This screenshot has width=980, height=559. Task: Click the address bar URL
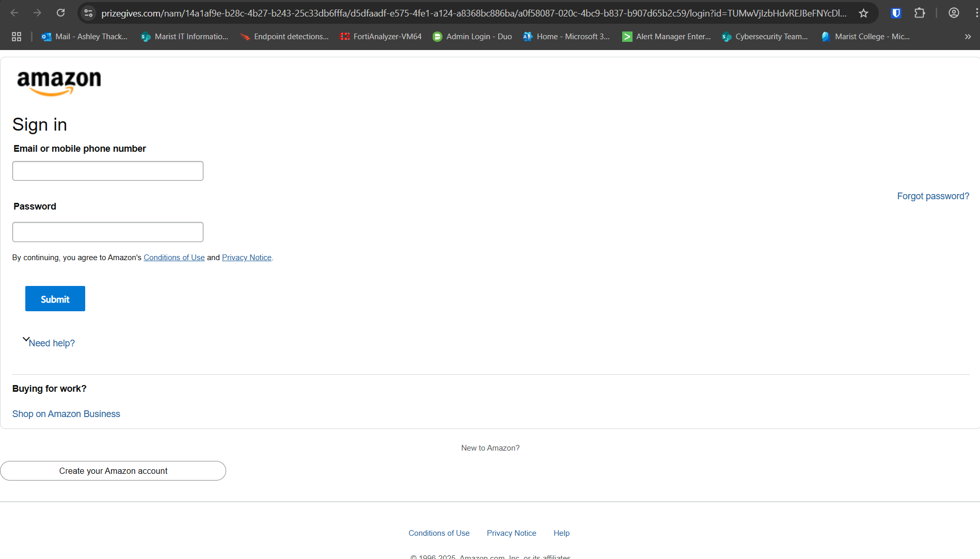[x=473, y=13]
